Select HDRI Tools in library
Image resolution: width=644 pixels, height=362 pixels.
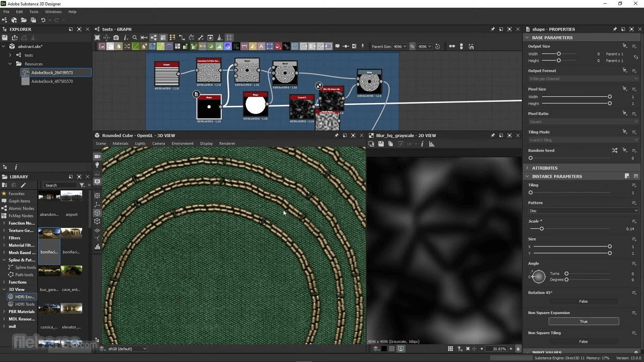25,304
